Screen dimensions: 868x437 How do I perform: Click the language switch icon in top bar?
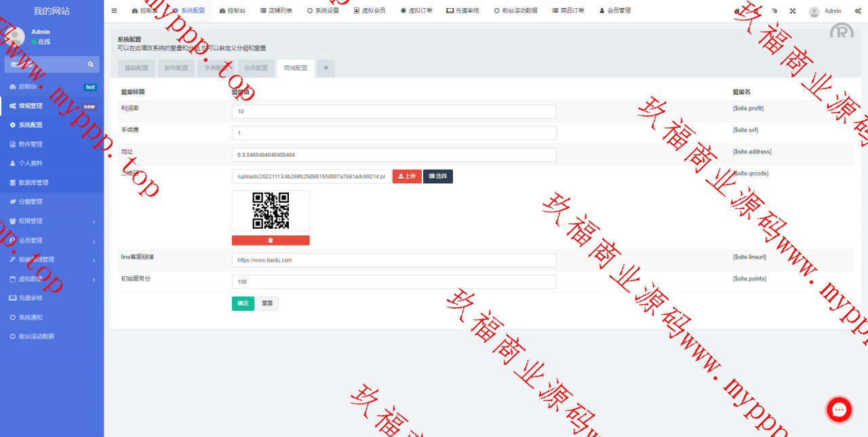(774, 11)
